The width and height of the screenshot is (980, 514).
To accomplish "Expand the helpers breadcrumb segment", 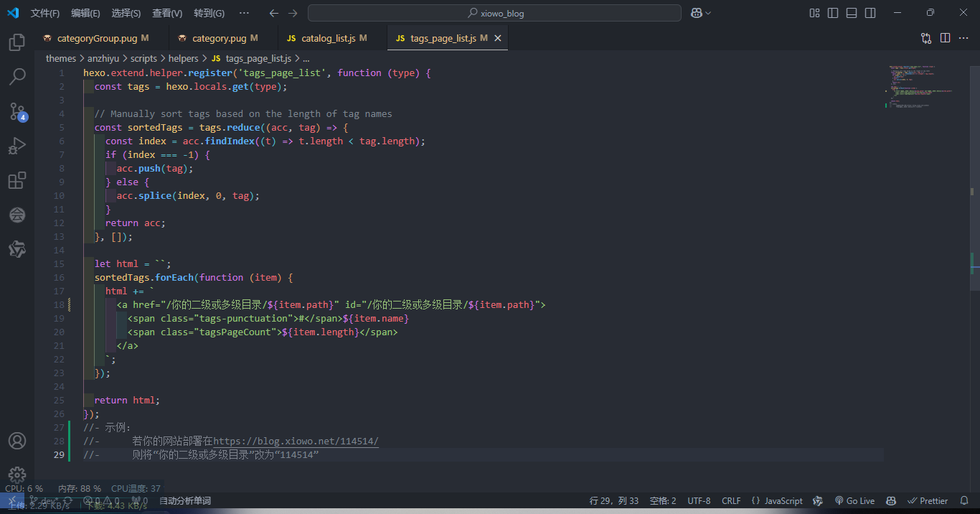I will point(184,59).
